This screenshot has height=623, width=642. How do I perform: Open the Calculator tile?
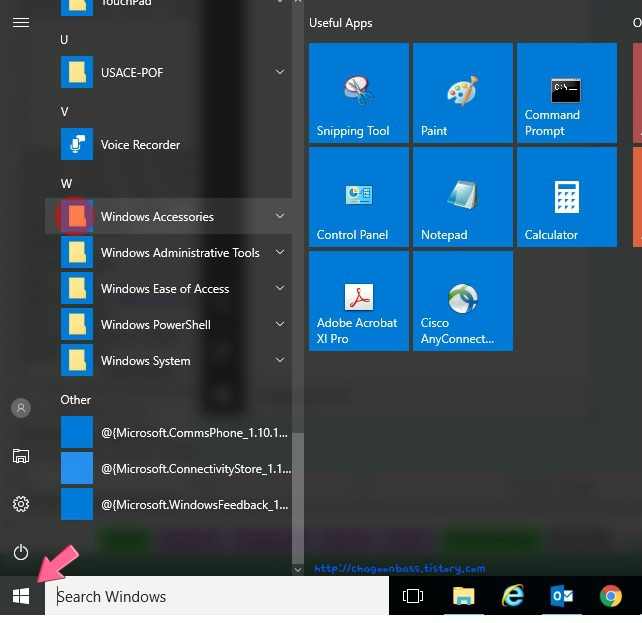(x=567, y=197)
